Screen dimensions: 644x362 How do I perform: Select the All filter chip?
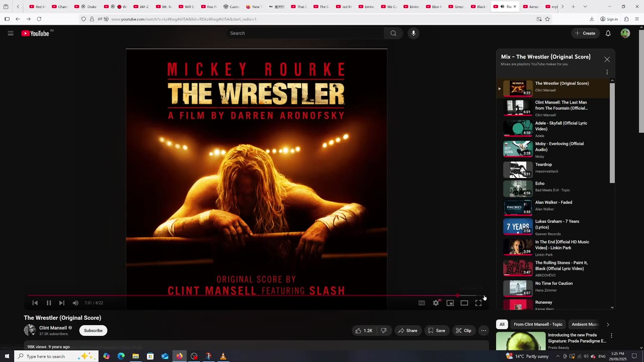[x=502, y=324]
